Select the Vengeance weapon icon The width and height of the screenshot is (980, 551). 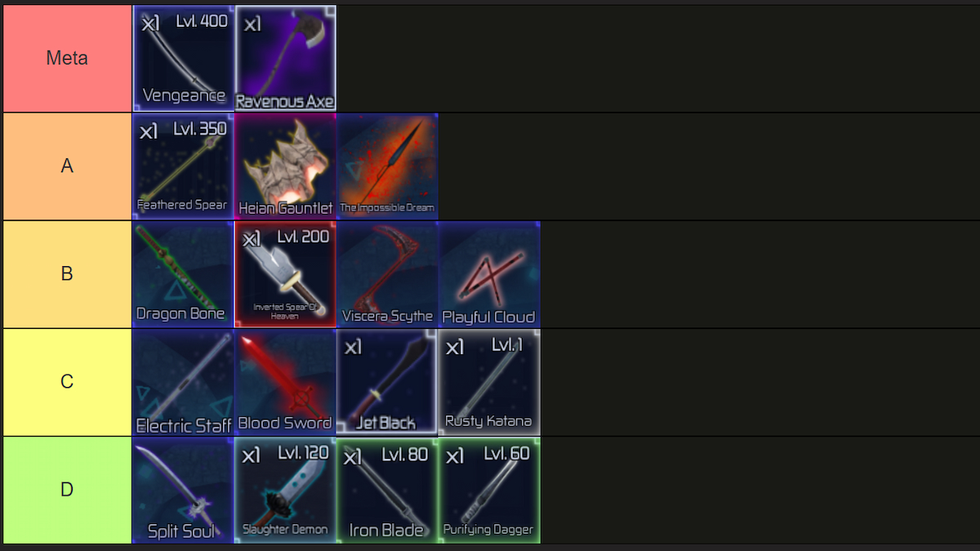pos(184,58)
